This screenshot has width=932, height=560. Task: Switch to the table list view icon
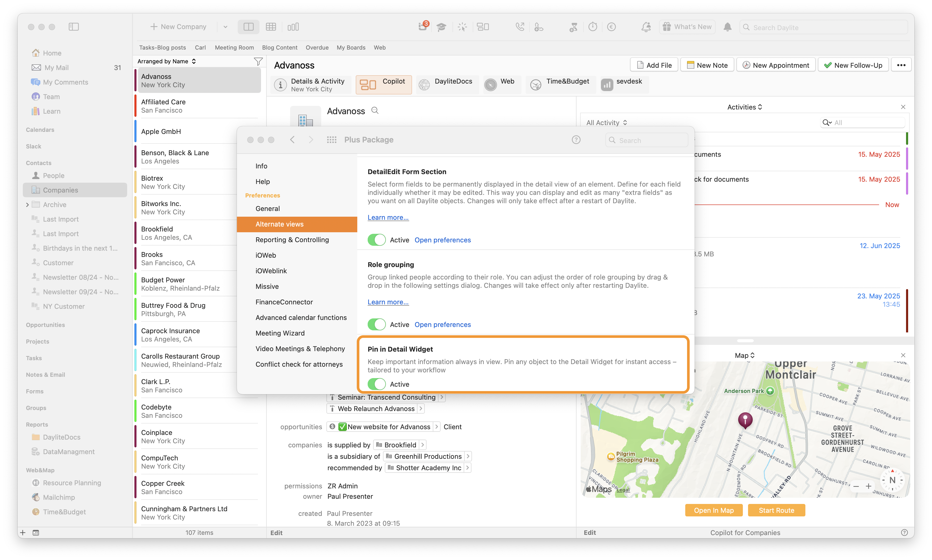271,27
